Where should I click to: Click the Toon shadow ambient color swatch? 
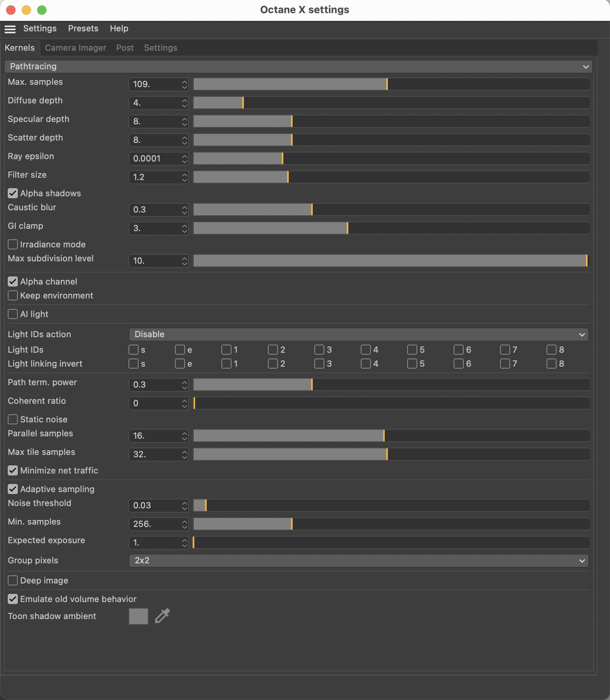[x=139, y=616]
